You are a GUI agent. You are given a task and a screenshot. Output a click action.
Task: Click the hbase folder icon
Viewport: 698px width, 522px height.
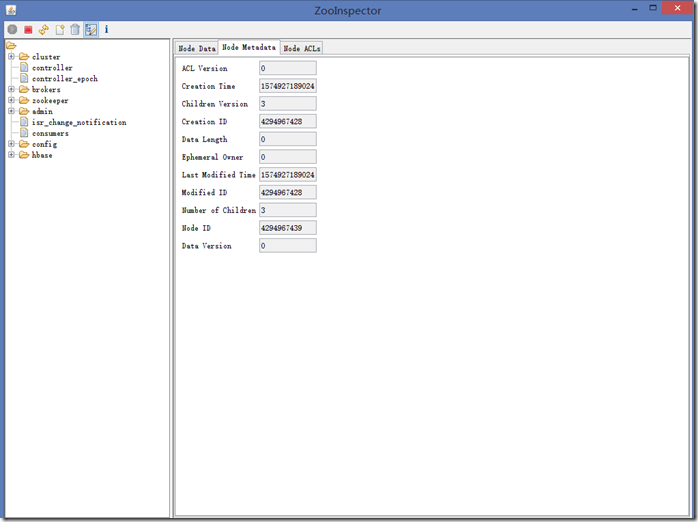click(x=24, y=155)
